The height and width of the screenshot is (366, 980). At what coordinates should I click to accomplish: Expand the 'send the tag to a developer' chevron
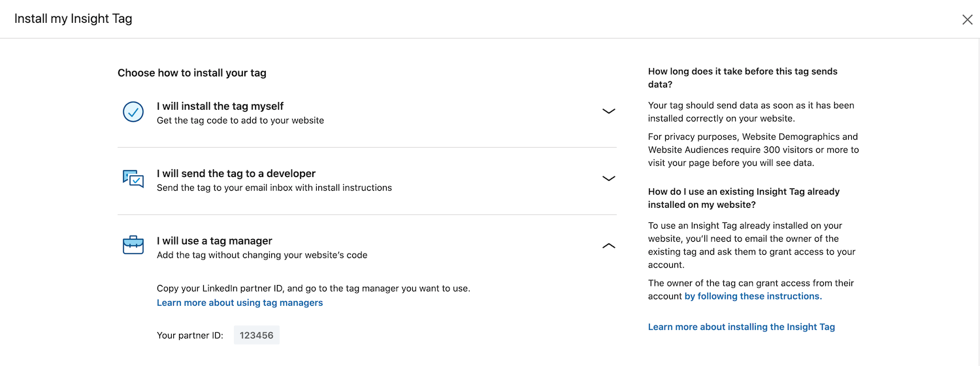(x=609, y=178)
